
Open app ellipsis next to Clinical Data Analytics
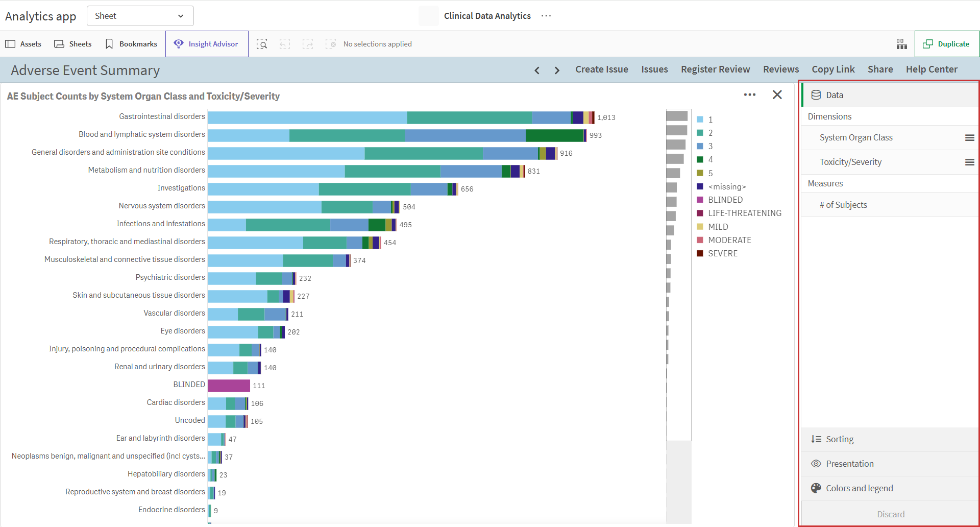(546, 16)
